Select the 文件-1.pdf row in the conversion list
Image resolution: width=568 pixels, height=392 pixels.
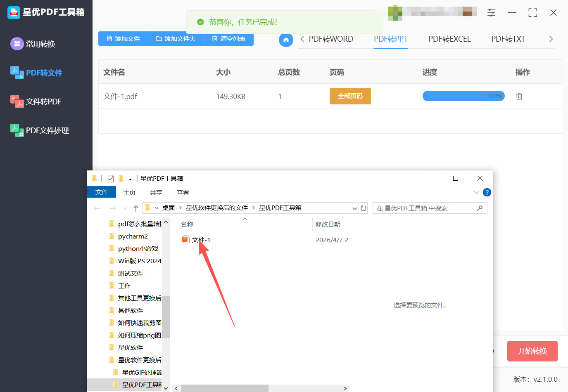(x=330, y=96)
